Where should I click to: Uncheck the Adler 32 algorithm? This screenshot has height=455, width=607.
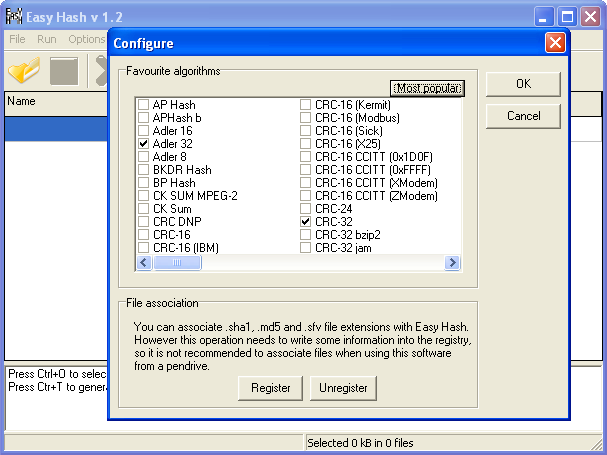144,144
